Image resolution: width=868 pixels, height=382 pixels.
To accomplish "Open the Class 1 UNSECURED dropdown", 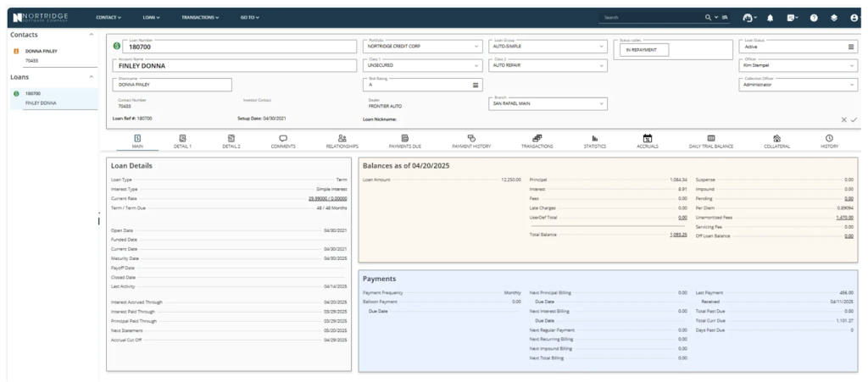I will pyautogui.click(x=423, y=65).
